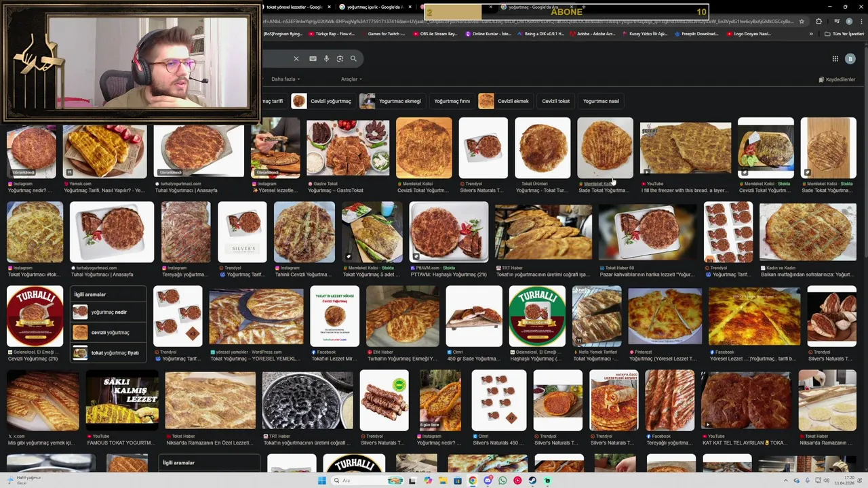Viewport: 868px width, 488px height.
Task: Open the Araçlar tools dropdown
Action: coord(351,79)
